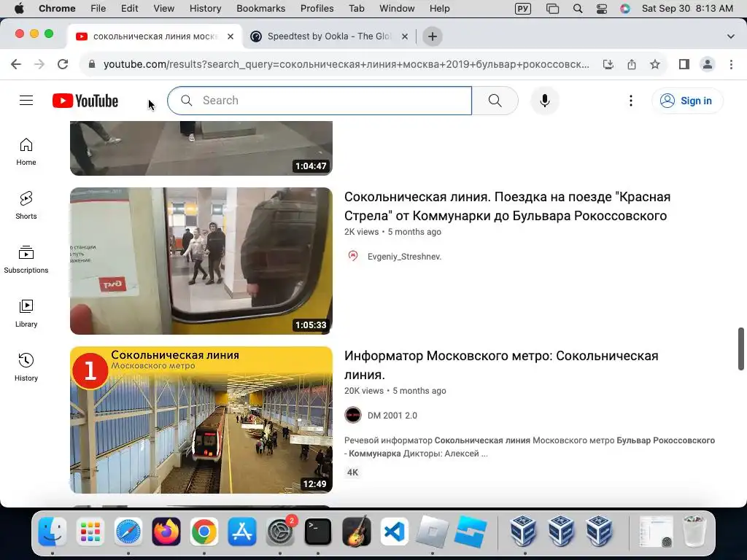This screenshot has height=560, width=747.
Task: Switch keyboard input source РУ
Action: point(522,9)
